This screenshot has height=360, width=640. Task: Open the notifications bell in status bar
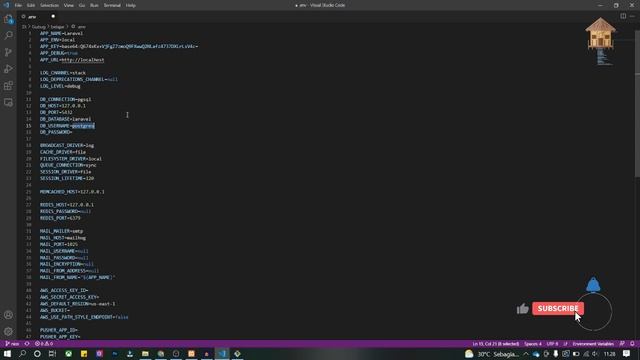[x=632, y=344]
